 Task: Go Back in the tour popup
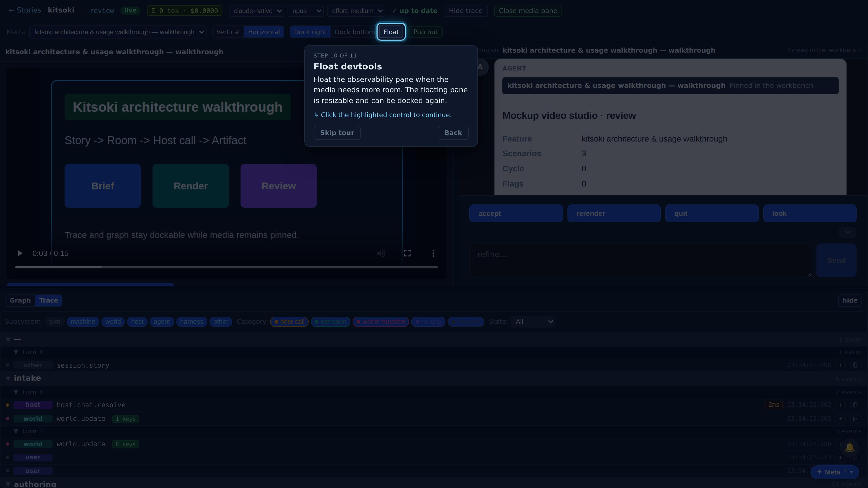pyautogui.click(x=453, y=133)
